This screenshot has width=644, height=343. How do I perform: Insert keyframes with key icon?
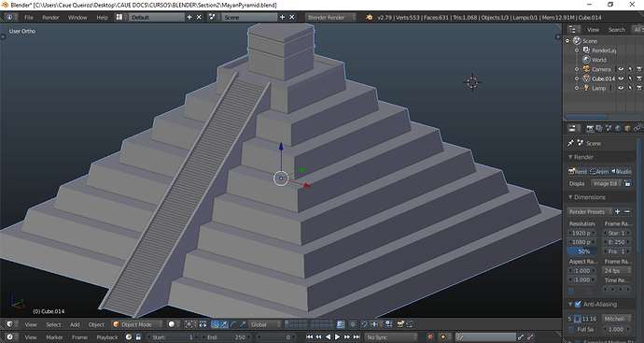[x=521, y=336]
